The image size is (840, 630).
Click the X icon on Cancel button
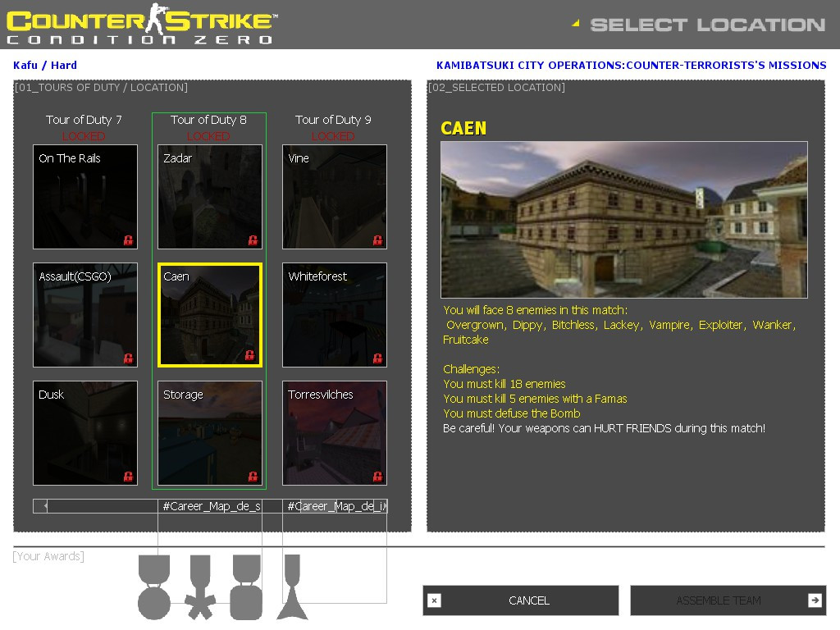pos(435,600)
